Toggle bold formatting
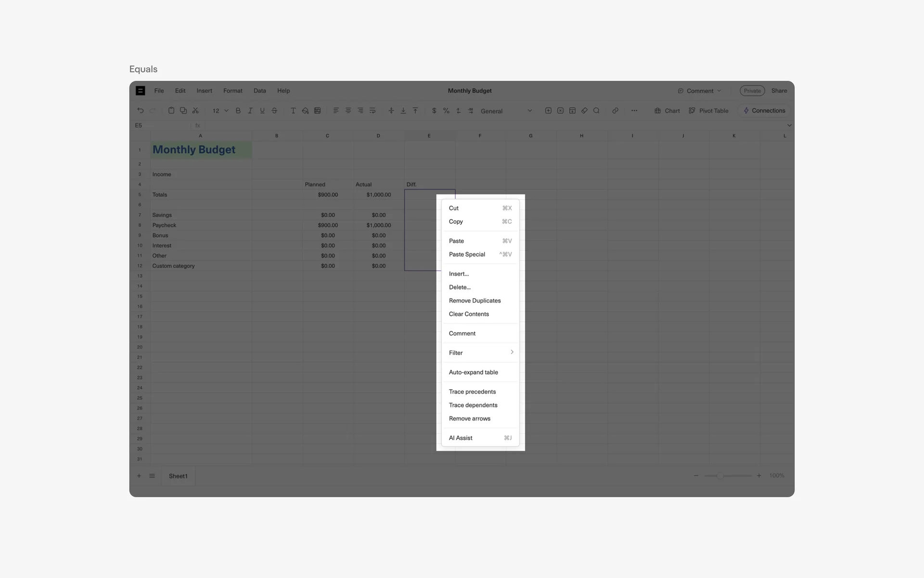Image resolution: width=924 pixels, height=578 pixels. (x=238, y=110)
